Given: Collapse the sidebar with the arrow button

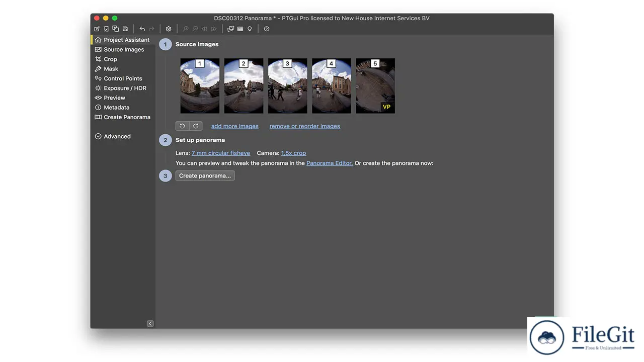Looking at the screenshot, I should pos(150,324).
